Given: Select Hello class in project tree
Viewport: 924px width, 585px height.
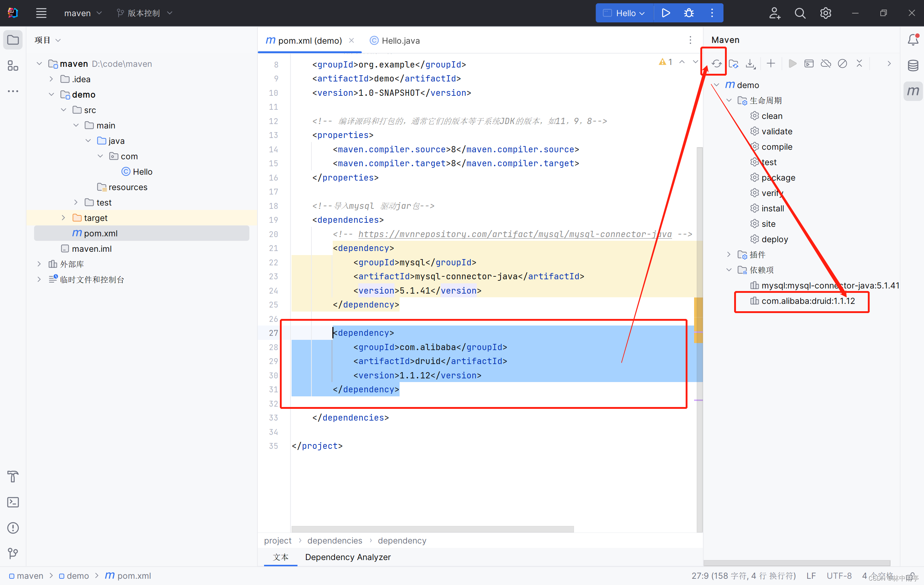Looking at the screenshot, I should (137, 171).
